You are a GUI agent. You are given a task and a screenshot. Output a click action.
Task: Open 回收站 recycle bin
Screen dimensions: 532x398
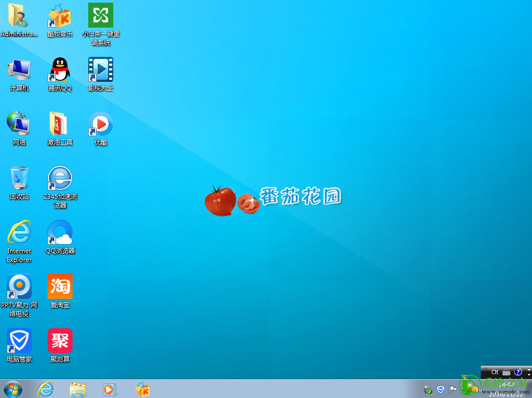(x=19, y=183)
